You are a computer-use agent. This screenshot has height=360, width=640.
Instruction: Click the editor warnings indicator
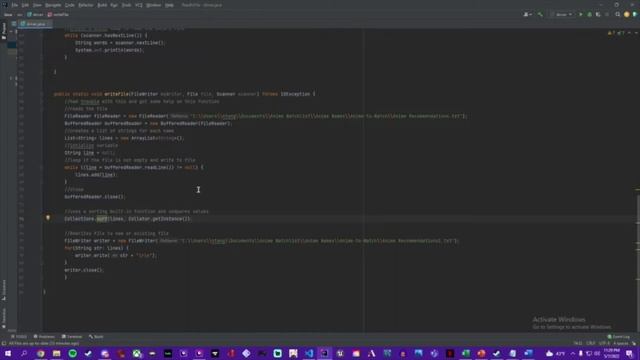[616, 33]
